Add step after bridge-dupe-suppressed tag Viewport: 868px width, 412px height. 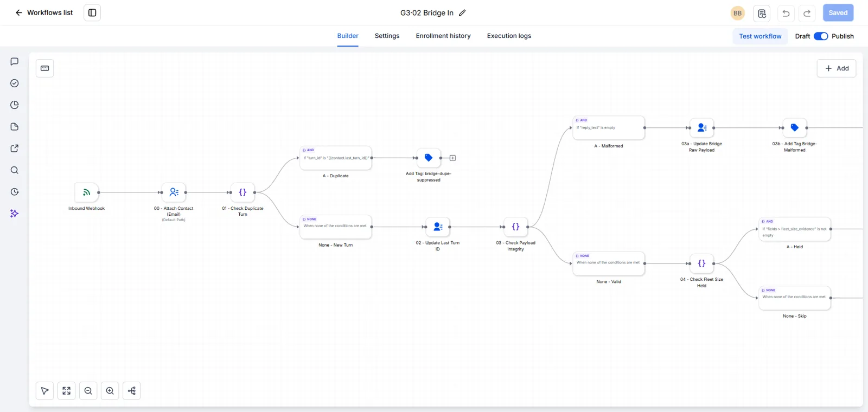tap(452, 158)
